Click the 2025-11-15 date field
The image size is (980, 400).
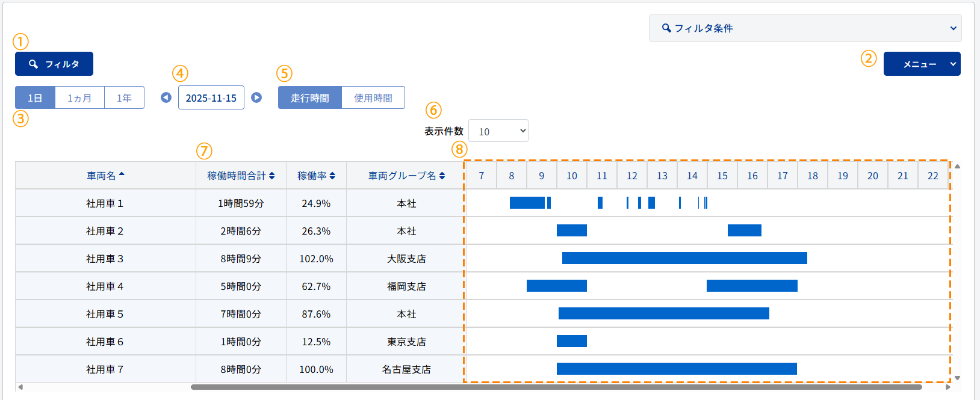click(211, 97)
